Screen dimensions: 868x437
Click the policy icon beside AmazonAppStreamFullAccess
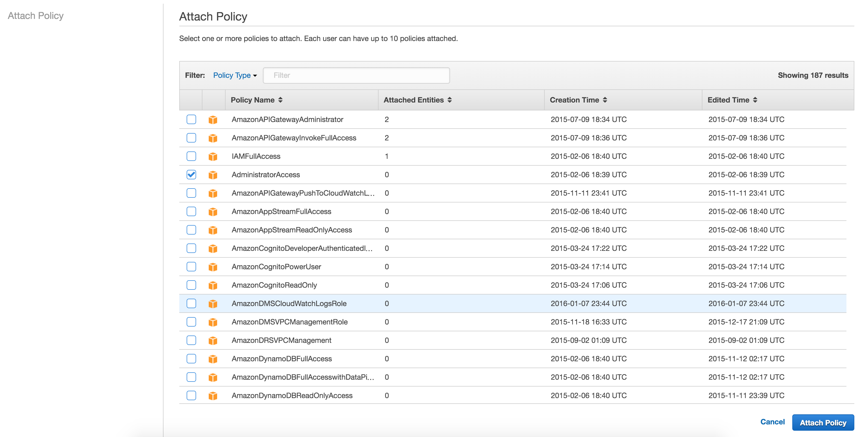click(x=213, y=211)
